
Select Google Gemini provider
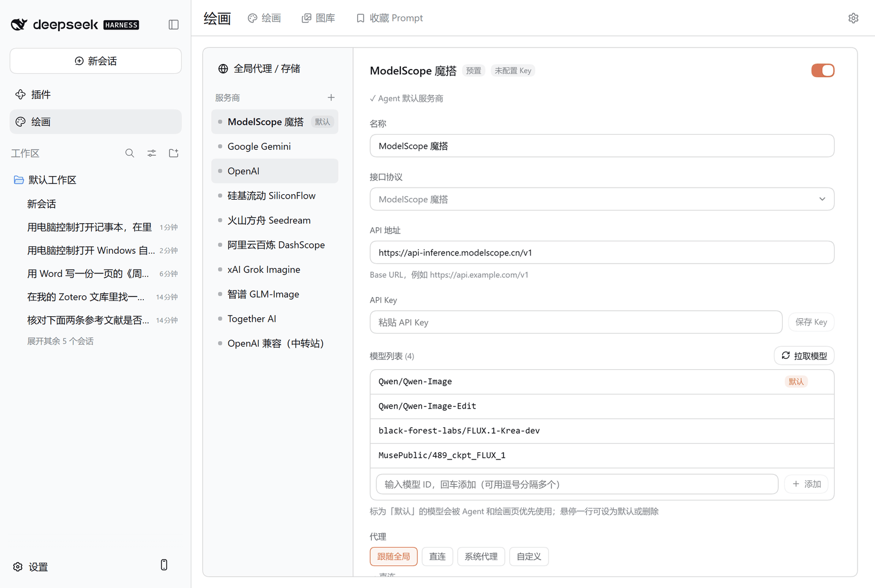tap(275, 146)
